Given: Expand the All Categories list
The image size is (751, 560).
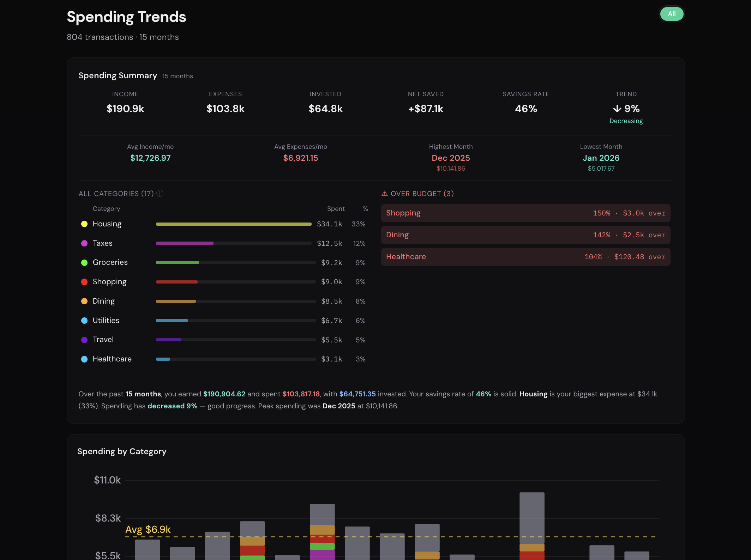Looking at the screenshot, I should pos(116,193).
